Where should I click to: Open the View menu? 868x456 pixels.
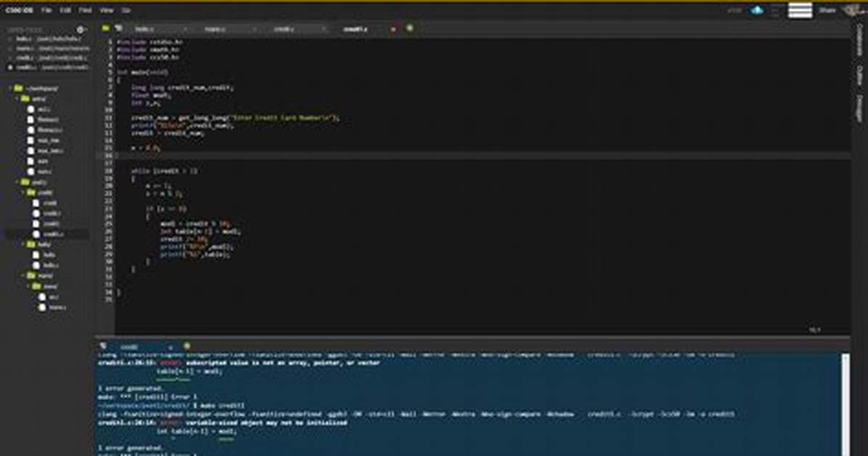point(106,10)
